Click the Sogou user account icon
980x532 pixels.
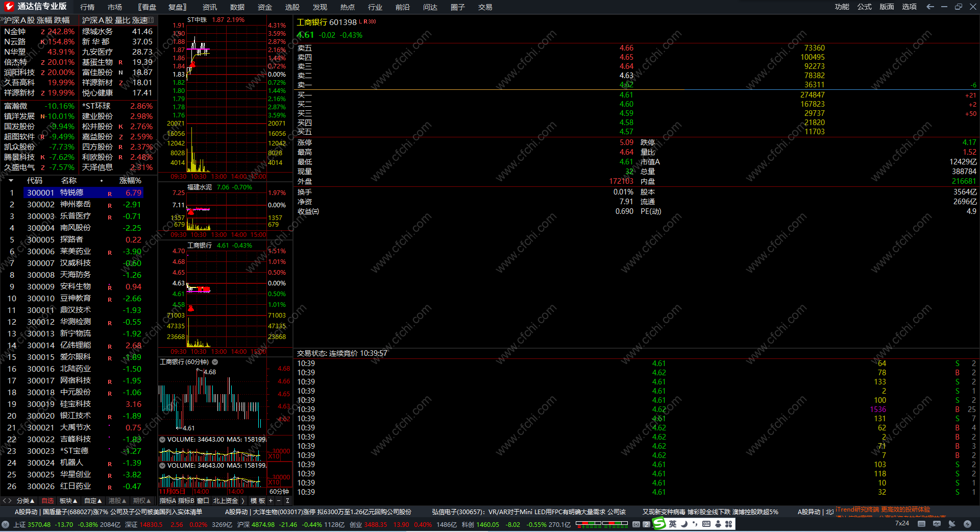tap(718, 524)
